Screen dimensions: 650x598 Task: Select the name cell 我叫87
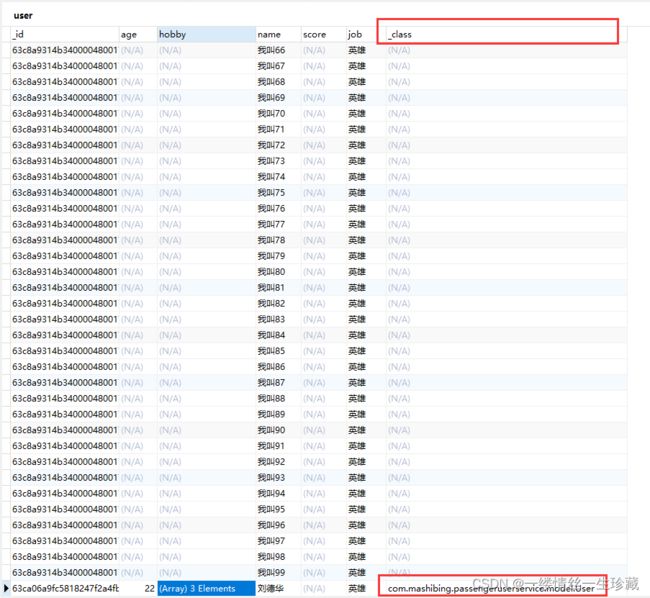278,383
